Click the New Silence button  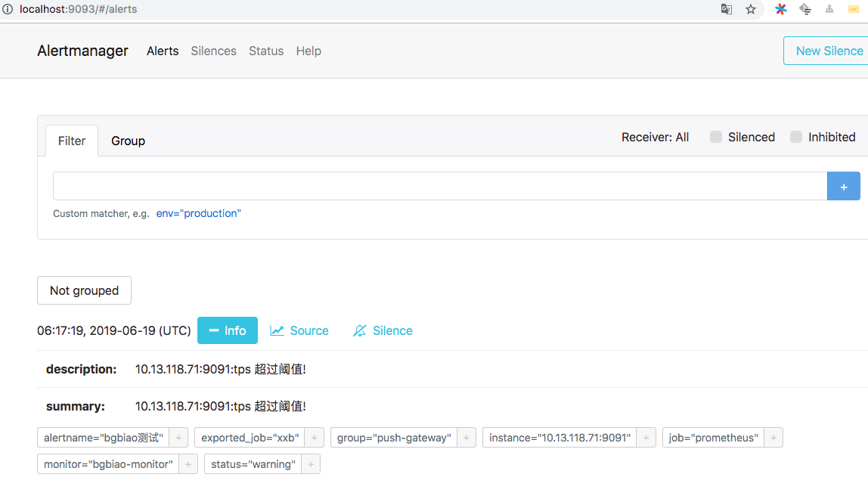pos(828,51)
